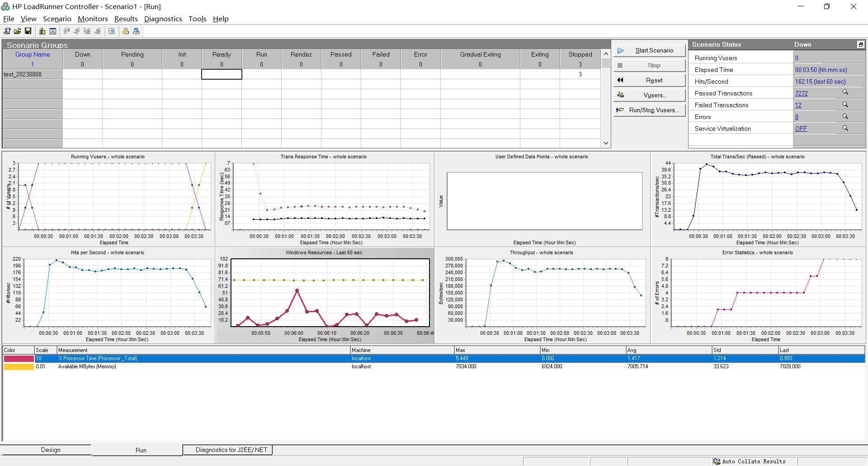Select the Trans Response Time graph
This screenshot has width=868, height=466.
click(325, 199)
